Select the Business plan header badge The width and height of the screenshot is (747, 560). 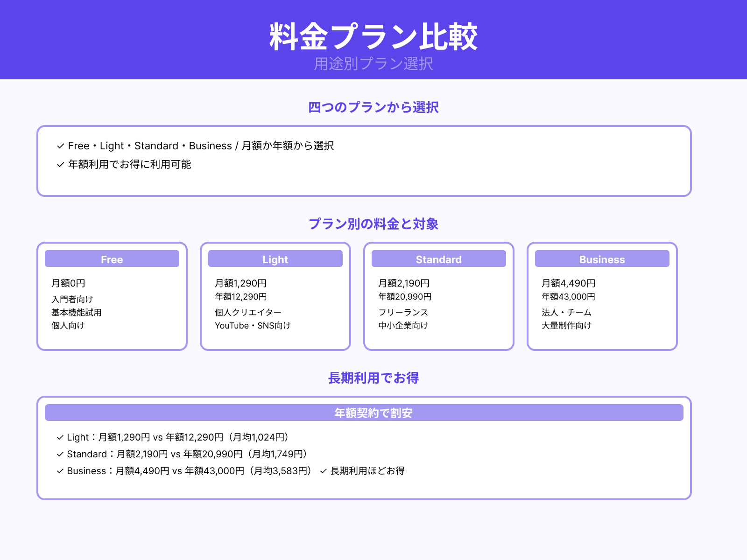click(602, 259)
